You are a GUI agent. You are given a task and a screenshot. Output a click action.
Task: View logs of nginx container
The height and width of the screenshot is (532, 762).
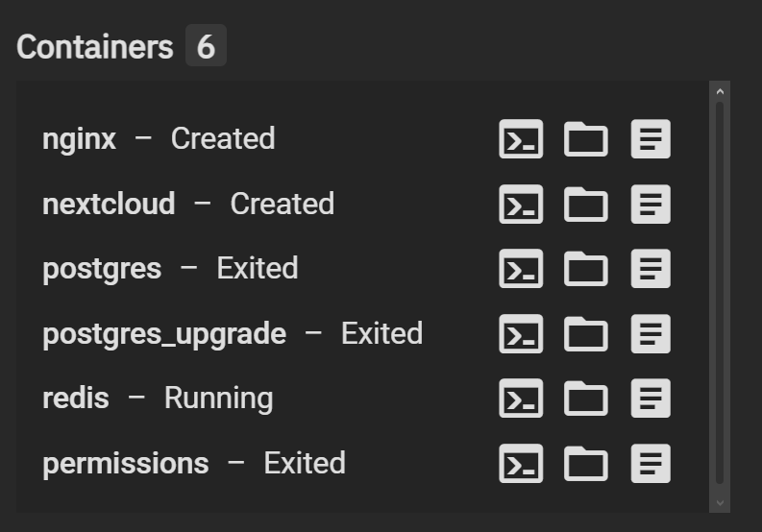click(651, 139)
